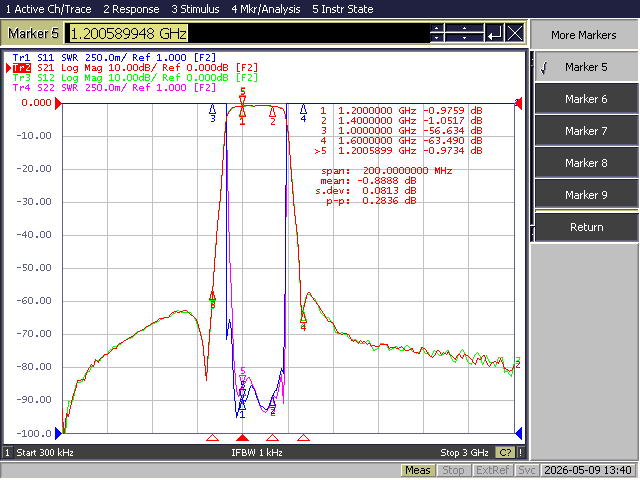This screenshot has height=480, width=640.
Task: Activate the Marker 6 softkey
Action: click(x=586, y=99)
